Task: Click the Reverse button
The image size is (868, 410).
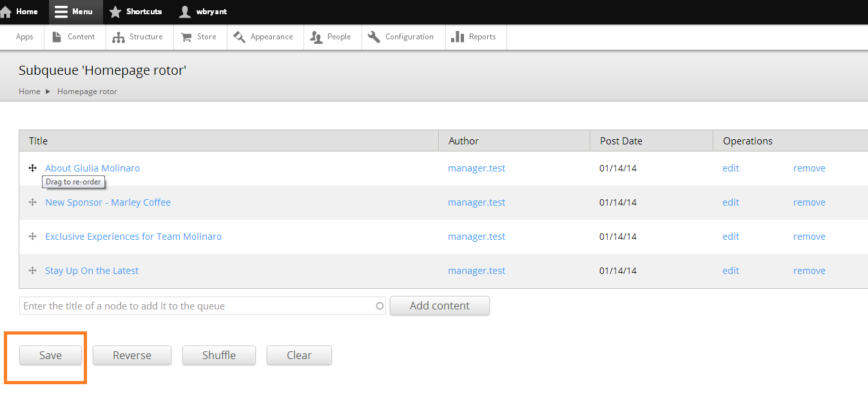Action: click(132, 355)
